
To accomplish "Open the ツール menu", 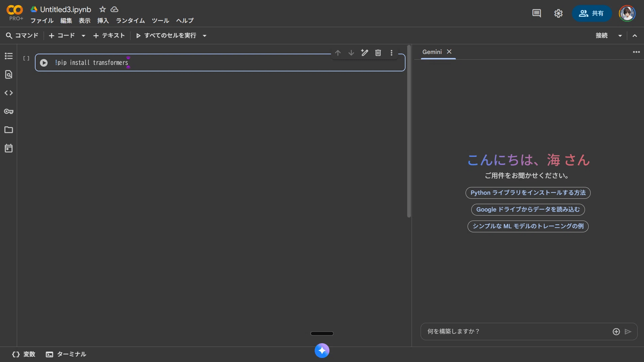I will (160, 21).
